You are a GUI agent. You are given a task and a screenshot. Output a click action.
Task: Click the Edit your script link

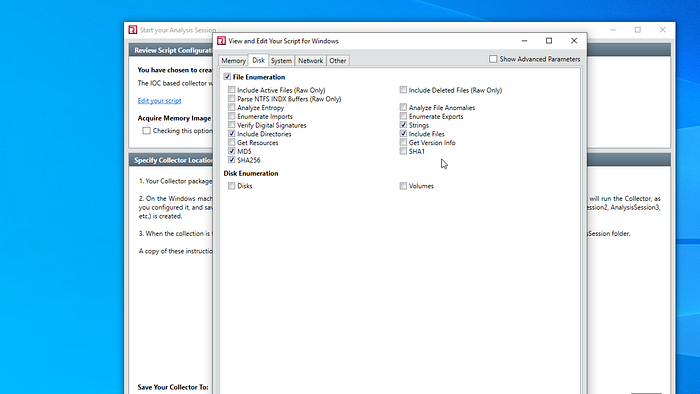coord(159,100)
